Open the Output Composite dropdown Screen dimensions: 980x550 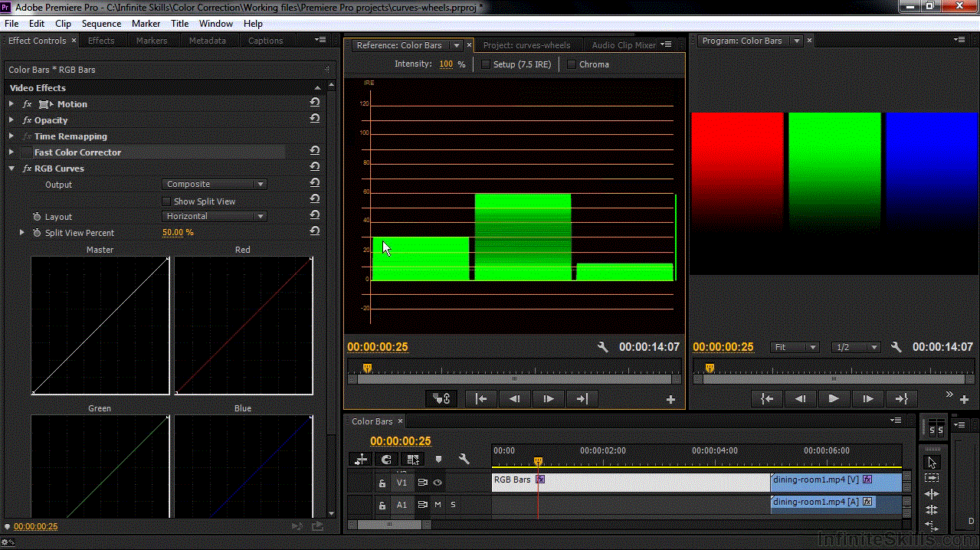point(215,184)
